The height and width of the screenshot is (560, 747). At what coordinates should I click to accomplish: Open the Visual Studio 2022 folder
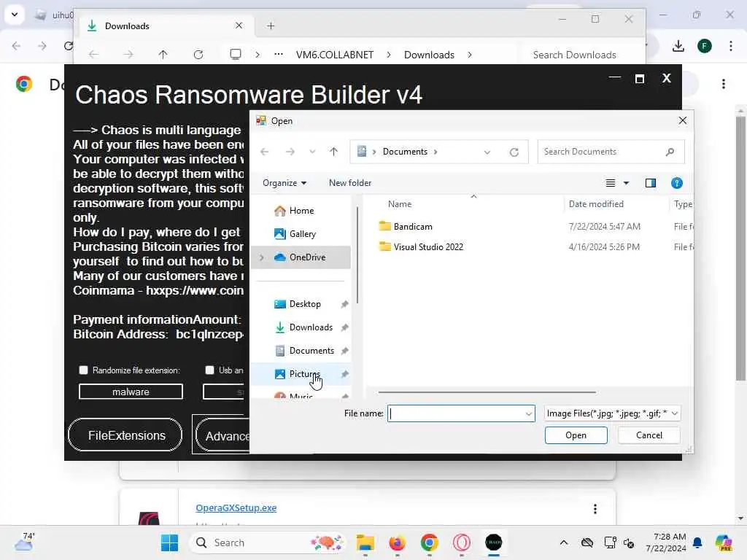coord(428,247)
